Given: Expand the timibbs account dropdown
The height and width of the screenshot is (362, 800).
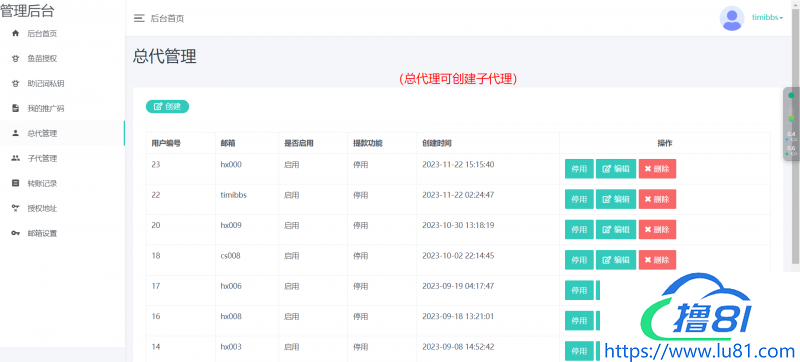Looking at the screenshot, I should tap(768, 17).
